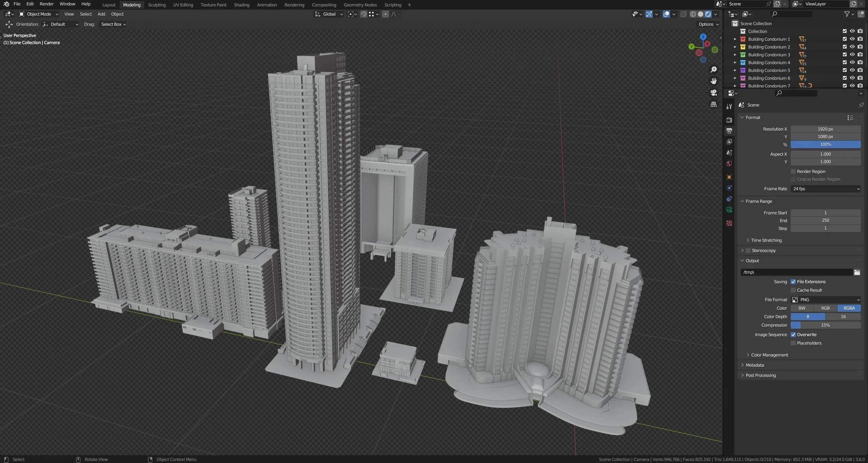868x463 pixels.
Task: Toggle X-ray display in viewport header
Action: tap(683, 14)
